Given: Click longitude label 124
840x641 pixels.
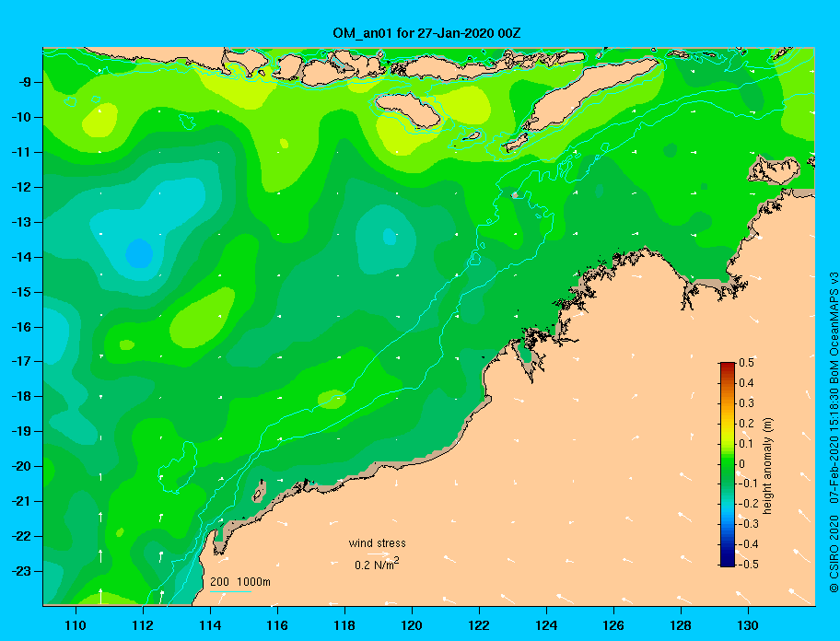Looking at the screenshot, I should click(x=546, y=625).
